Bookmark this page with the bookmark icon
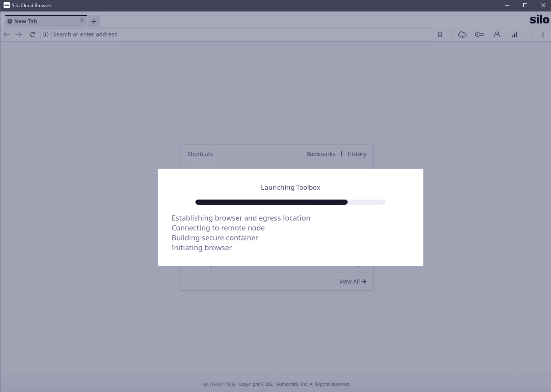The width and height of the screenshot is (551, 392). coord(440,34)
